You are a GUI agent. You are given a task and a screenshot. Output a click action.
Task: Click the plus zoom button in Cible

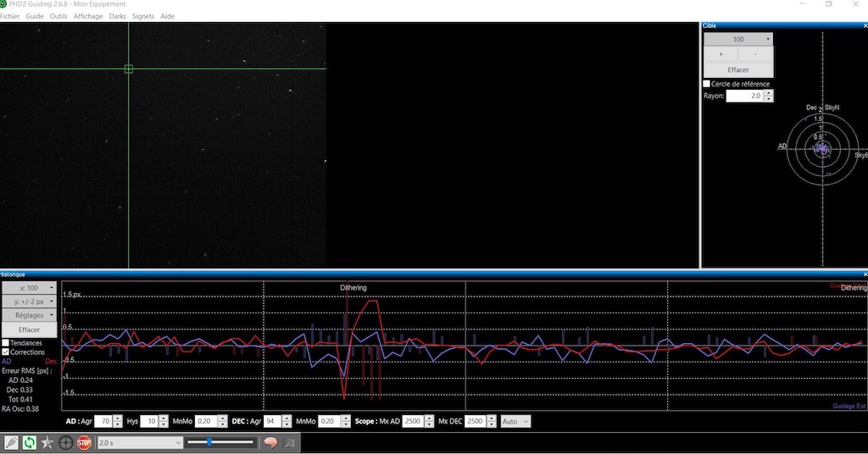pyautogui.click(x=721, y=54)
